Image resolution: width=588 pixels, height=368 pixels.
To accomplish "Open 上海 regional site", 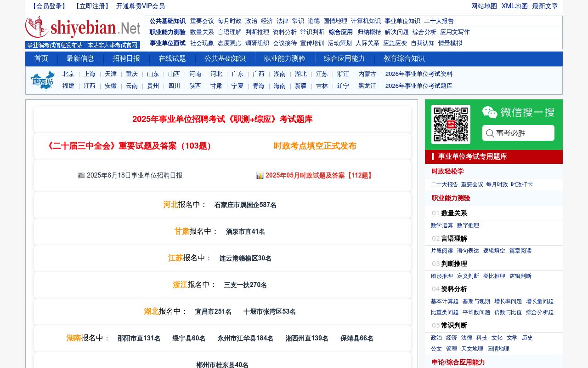I will (x=90, y=74).
